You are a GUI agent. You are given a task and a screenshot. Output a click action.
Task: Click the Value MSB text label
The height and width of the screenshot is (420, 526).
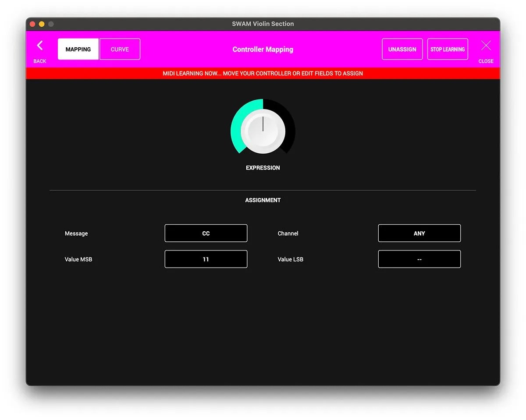(78, 259)
